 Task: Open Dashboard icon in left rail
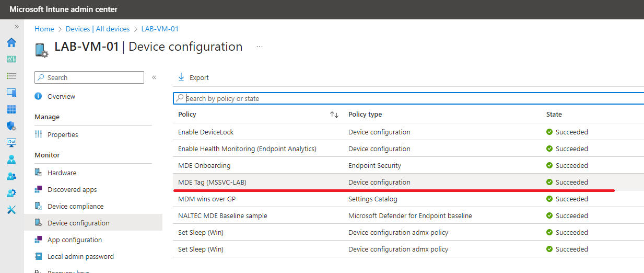click(x=11, y=59)
